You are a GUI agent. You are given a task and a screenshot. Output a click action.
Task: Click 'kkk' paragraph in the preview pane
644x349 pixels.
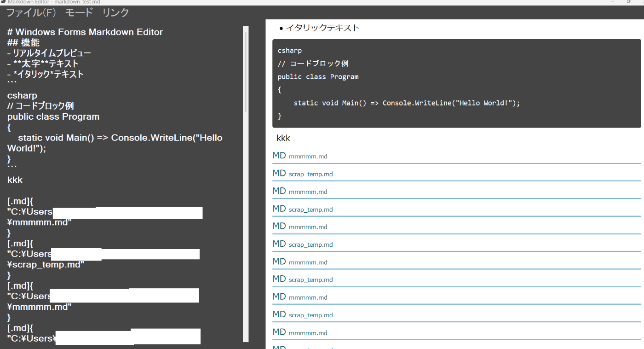pyautogui.click(x=283, y=138)
